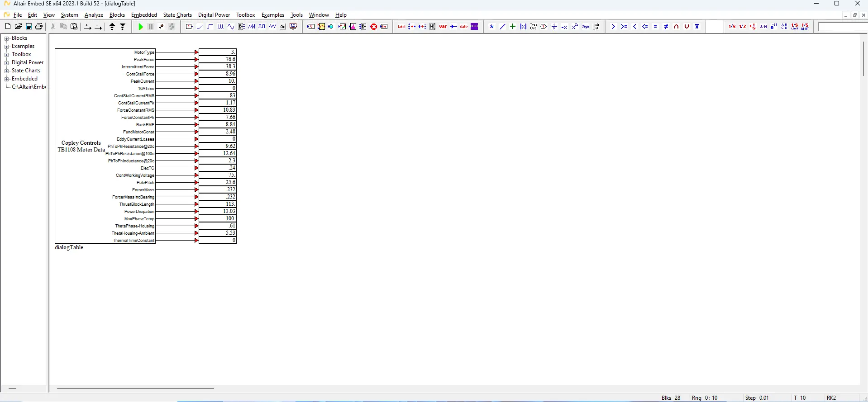Viewport: 868px width, 402px height.
Task: Expand the Examples tree node
Action: click(x=7, y=47)
